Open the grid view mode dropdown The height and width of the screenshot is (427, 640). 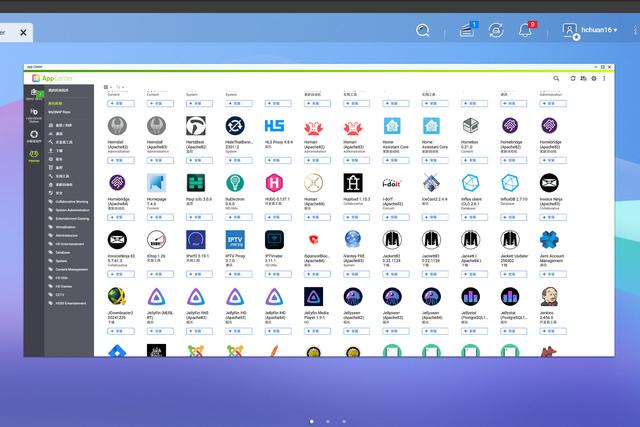(107, 87)
